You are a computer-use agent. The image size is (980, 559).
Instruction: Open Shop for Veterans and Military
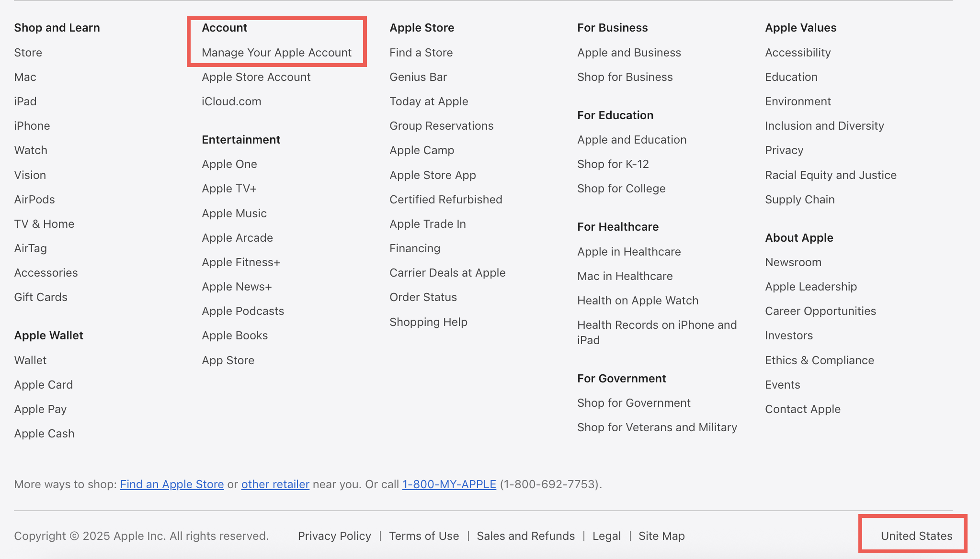pyautogui.click(x=657, y=427)
